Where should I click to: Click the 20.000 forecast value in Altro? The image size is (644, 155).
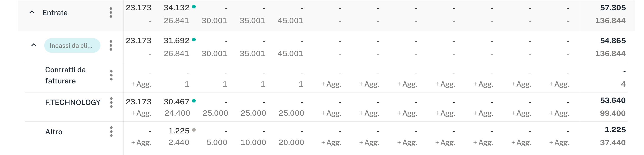pos(291,142)
